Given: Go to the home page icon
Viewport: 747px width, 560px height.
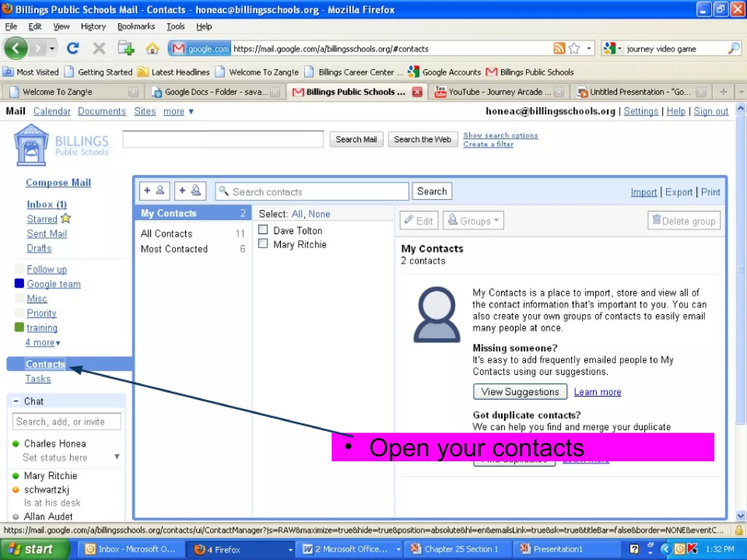Looking at the screenshot, I should pos(152,48).
